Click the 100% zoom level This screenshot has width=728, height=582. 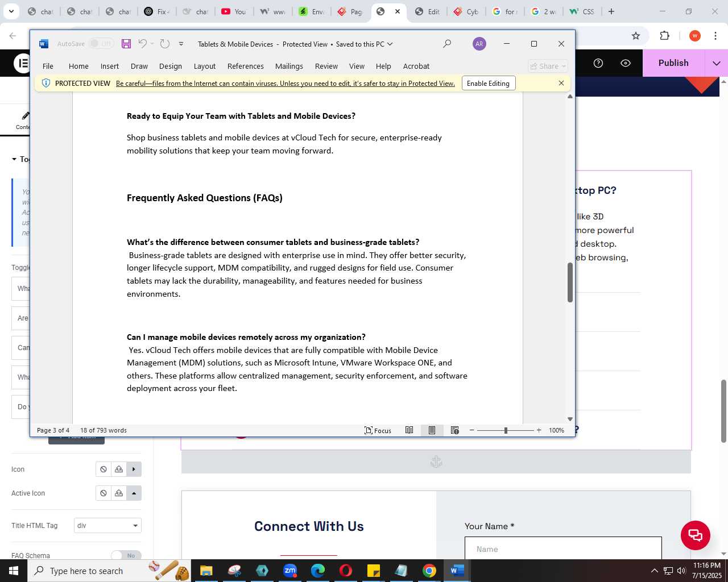coord(556,430)
